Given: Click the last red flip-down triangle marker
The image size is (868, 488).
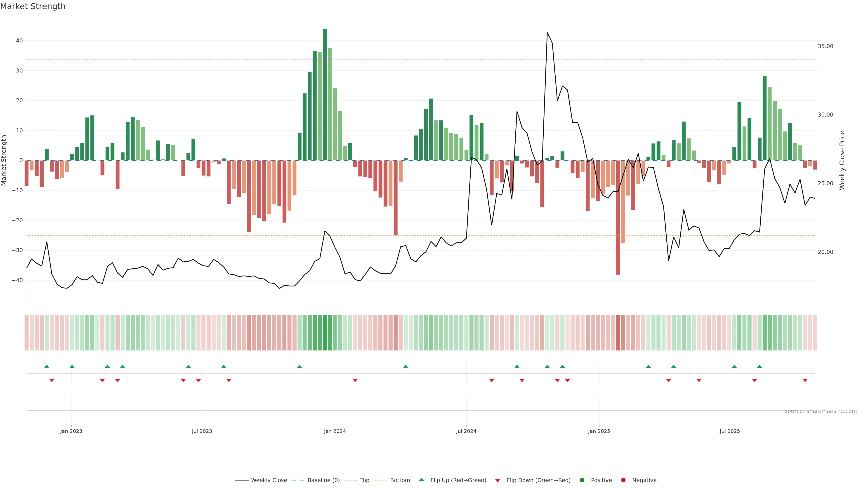Looking at the screenshot, I should (x=805, y=380).
